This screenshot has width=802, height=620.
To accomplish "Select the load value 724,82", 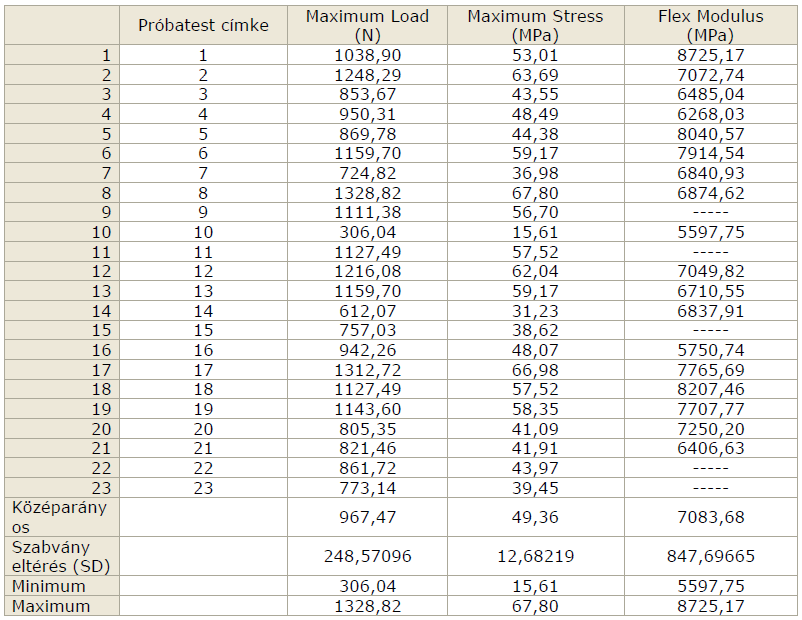I will [x=367, y=173].
